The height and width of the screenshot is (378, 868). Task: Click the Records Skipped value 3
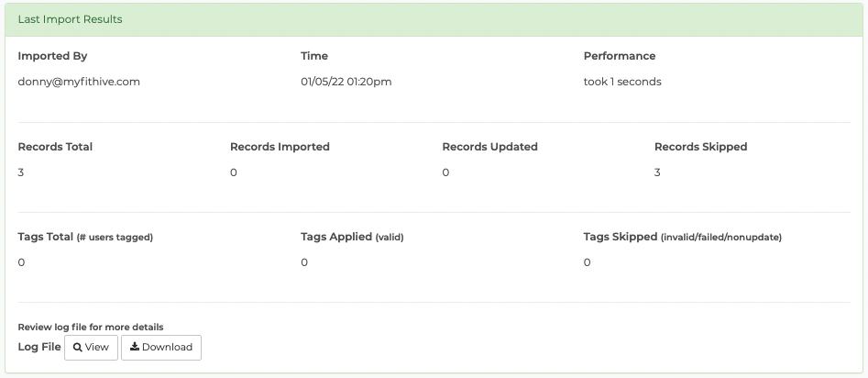[x=657, y=172]
